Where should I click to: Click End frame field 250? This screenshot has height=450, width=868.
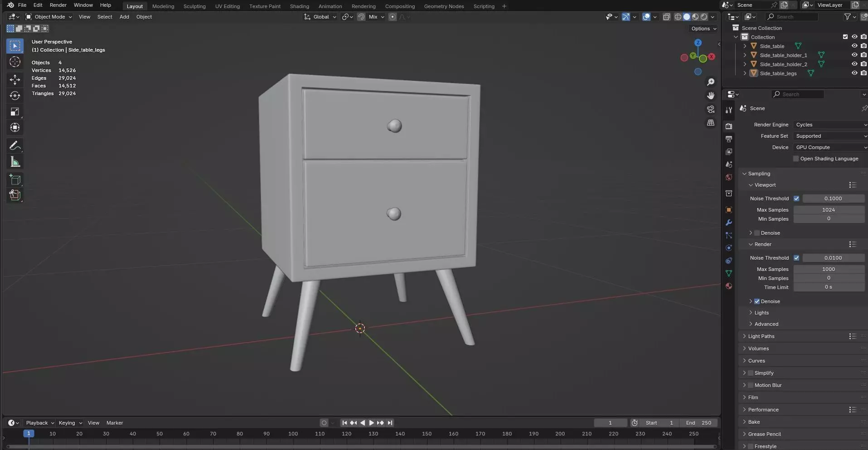point(698,423)
